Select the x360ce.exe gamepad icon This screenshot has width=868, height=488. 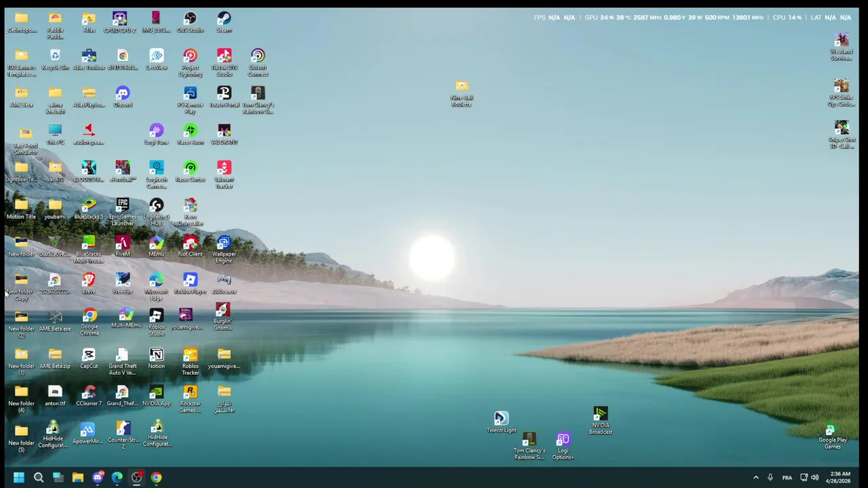pyautogui.click(x=224, y=283)
